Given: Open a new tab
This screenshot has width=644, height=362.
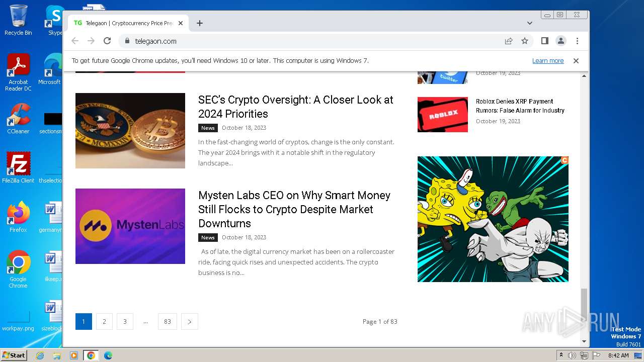Looking at the screenshot, I should coord(200,23).
